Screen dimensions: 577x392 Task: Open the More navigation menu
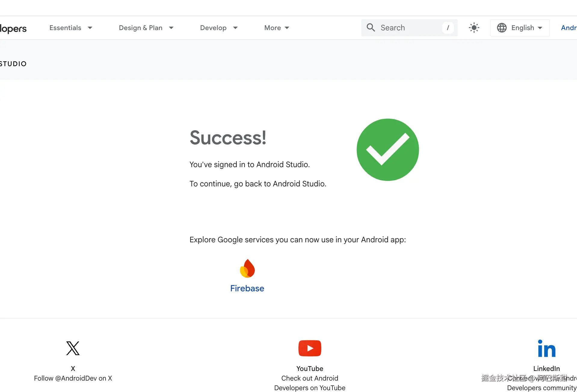tap(276, 28)
